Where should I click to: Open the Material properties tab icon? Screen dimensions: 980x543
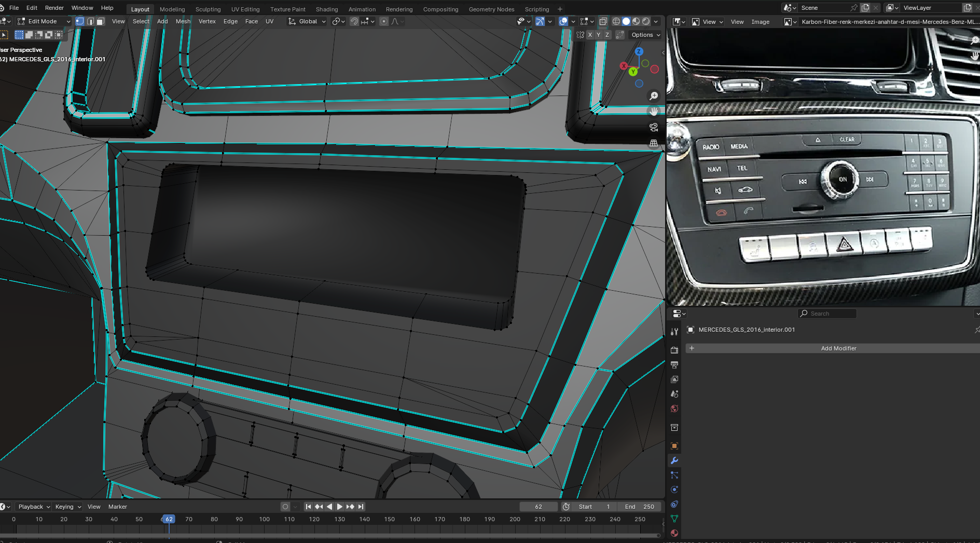674,533
